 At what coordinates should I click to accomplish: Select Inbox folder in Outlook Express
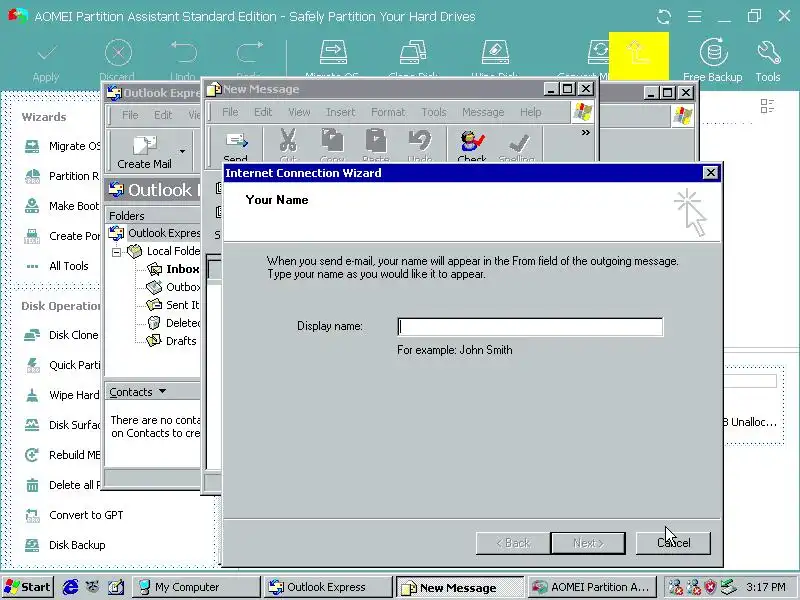point(172,269)
